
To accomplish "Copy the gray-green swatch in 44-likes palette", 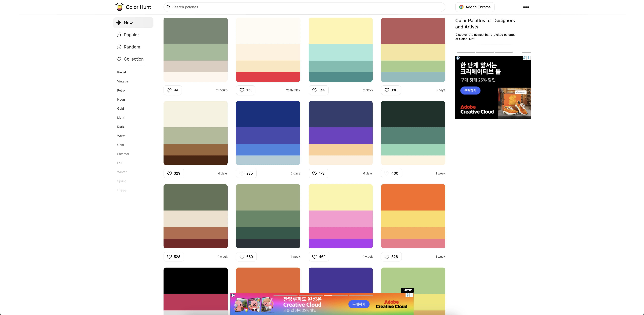I will pos(195,31).
